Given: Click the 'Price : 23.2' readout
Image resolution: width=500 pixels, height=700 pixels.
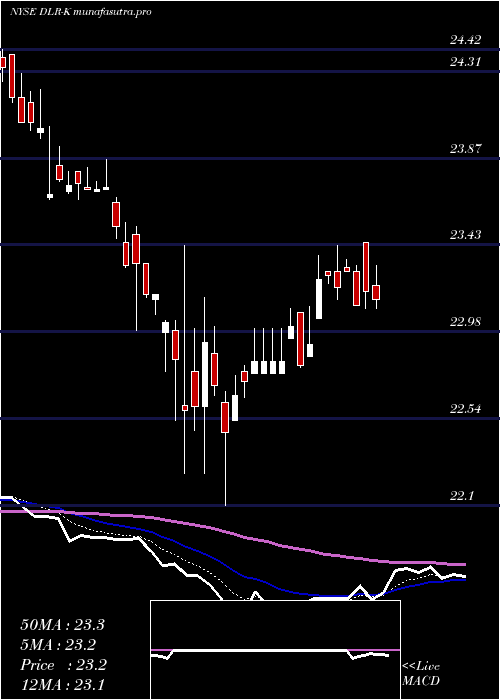Looking at the screenshot, I should (63, 665).
